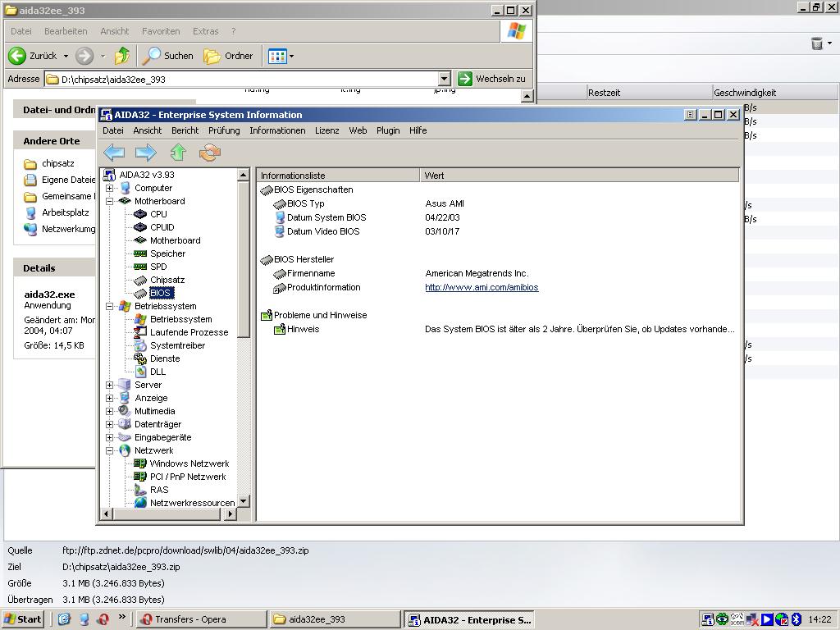Screen dimensions: 840x630
Task: Collapse the Motherboard tree node
Action: (110, 201)
